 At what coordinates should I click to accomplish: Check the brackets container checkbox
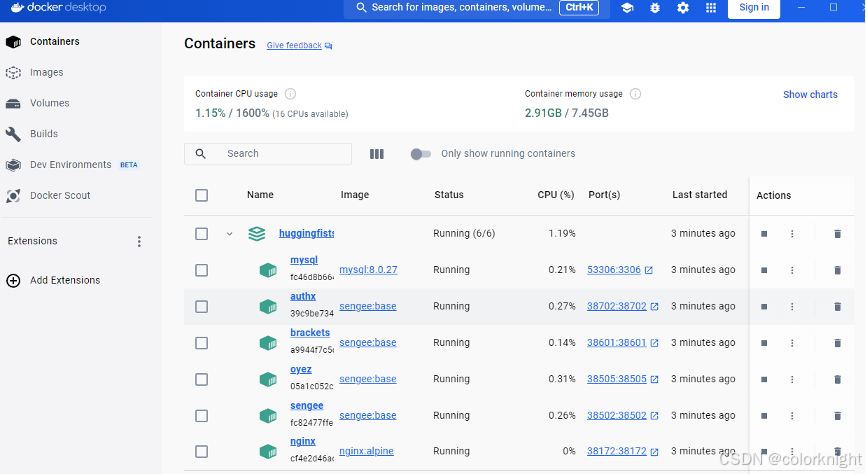202,343
